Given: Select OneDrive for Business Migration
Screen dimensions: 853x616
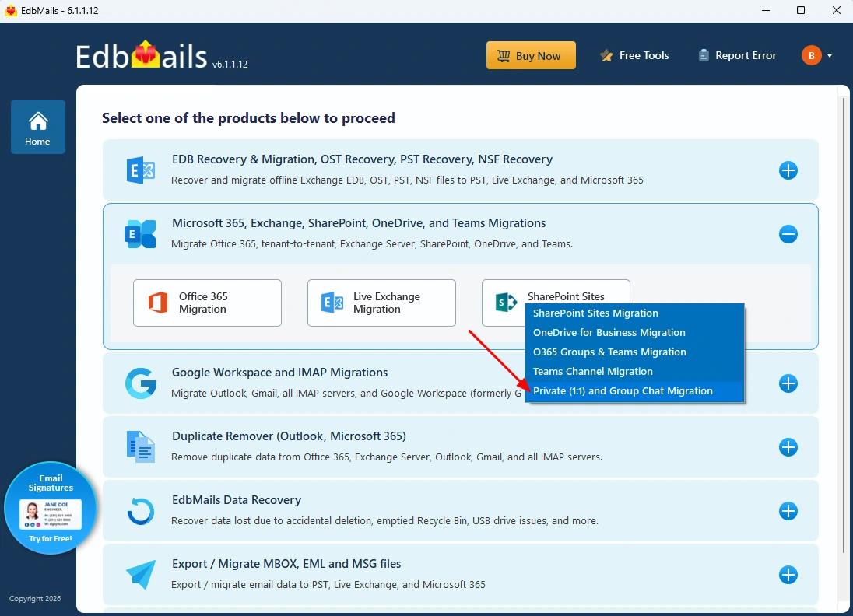Looking at the screenshot, I should pyautogui.click(x=634, y=333).
